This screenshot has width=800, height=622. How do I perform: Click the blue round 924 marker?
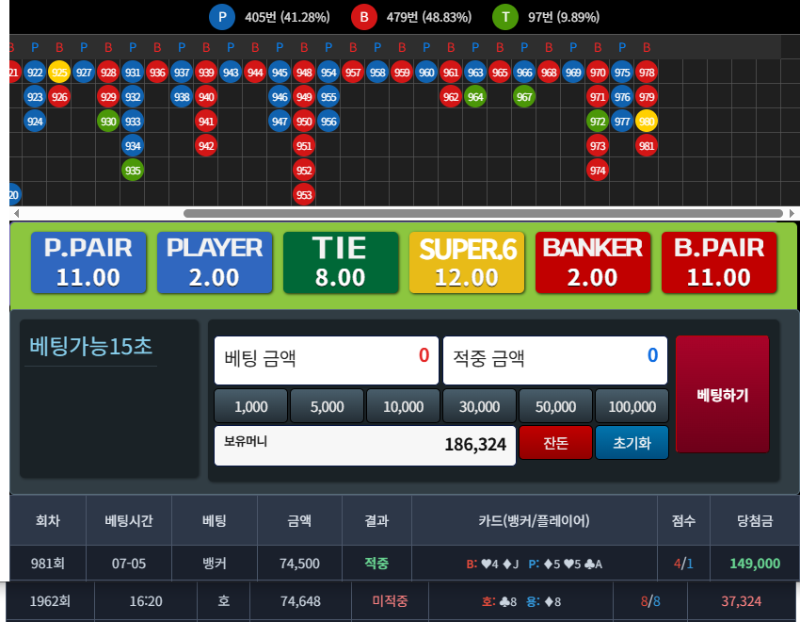click(x=35, y=121)
